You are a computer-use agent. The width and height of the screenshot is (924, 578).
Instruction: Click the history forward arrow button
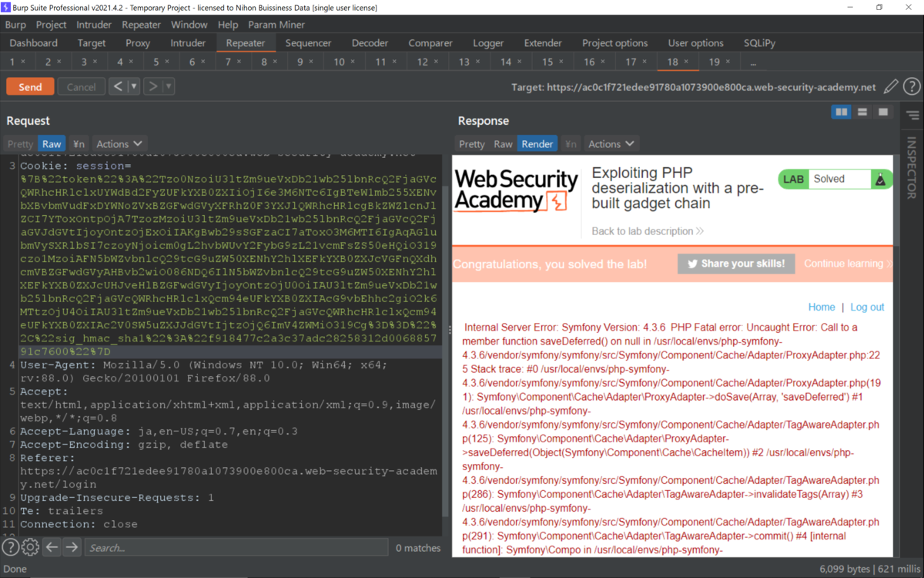click(152, 86)
